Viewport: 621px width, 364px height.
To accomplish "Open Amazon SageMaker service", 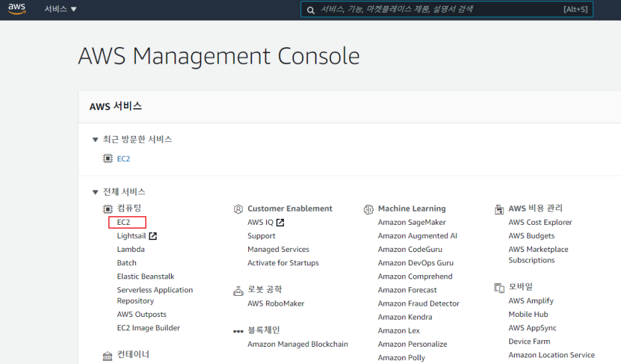I will tap(411, 222).
